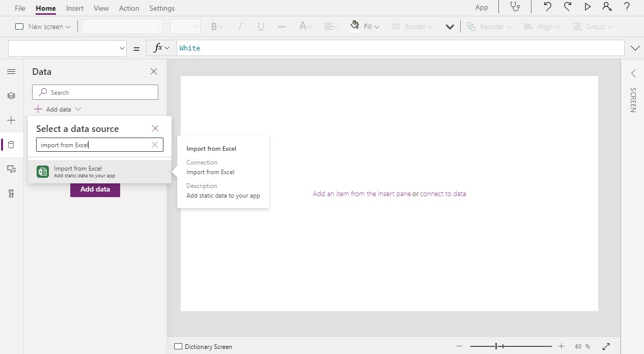Open Advanced tools from the left rail
Viewport: 644px width, 354px height.
pos(11,193)
